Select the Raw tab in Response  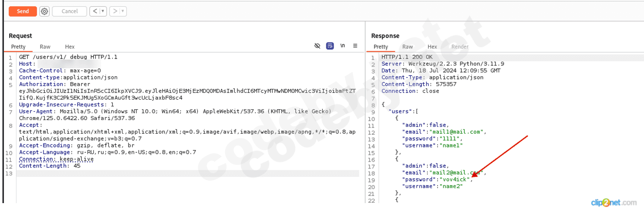tap(407, 47)
